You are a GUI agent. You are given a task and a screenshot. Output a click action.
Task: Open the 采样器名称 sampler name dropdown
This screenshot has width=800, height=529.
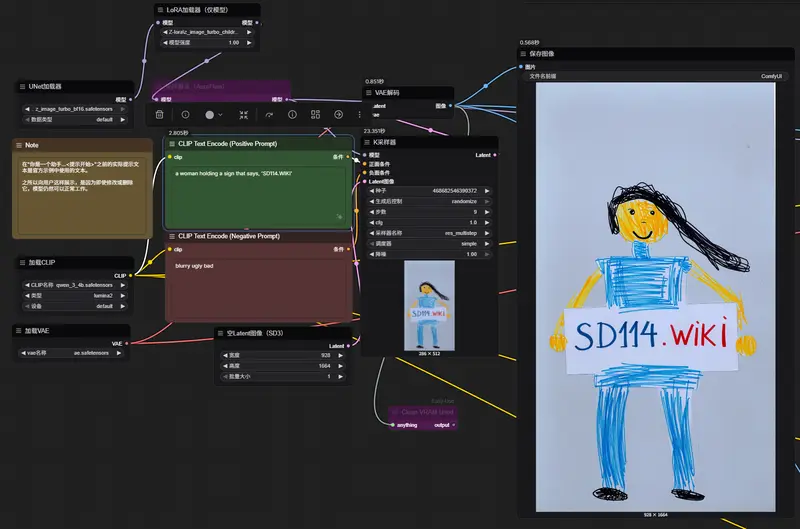(x=430, y=232)
